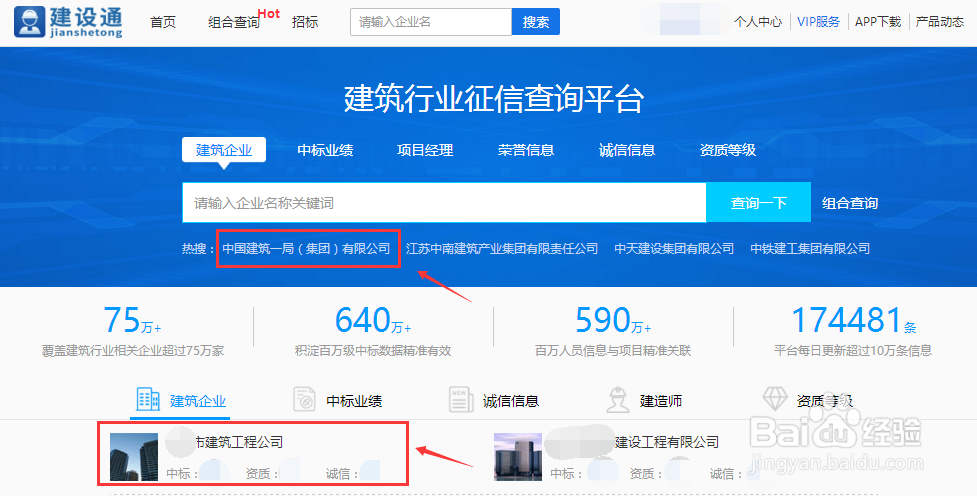The width and height of the screenshot is (977, 496).
Task: Click hot search 中国建筑一局（集团）有限公司
Action: click(307, 249)
